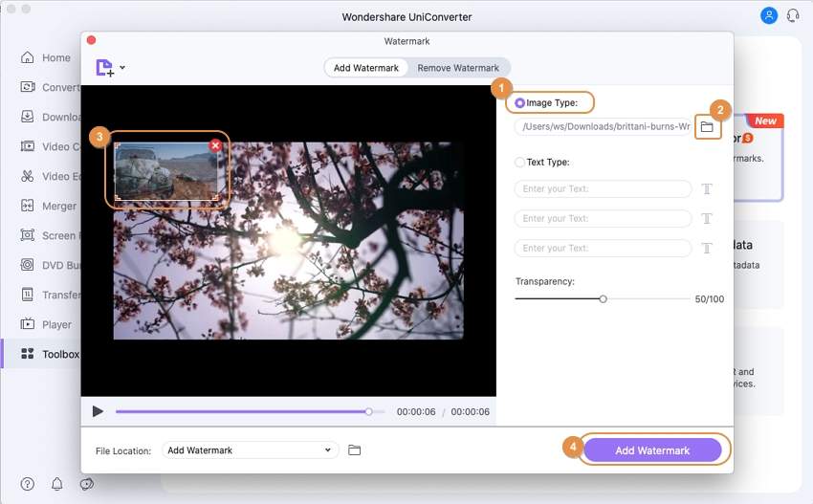Switch to the Add Watermark tab
Screen dimensions: 813x504
(366, 68)
